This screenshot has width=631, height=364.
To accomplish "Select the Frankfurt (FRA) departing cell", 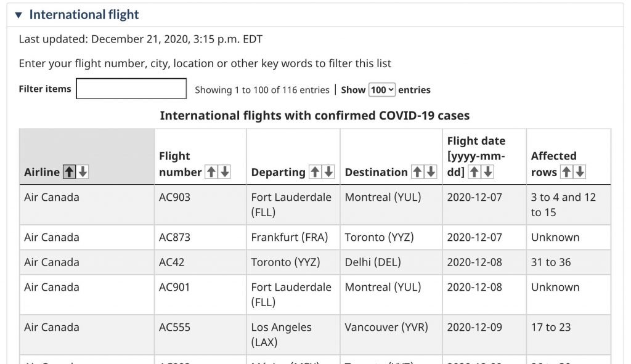I will pyautogui.click(x=293, y=237).
